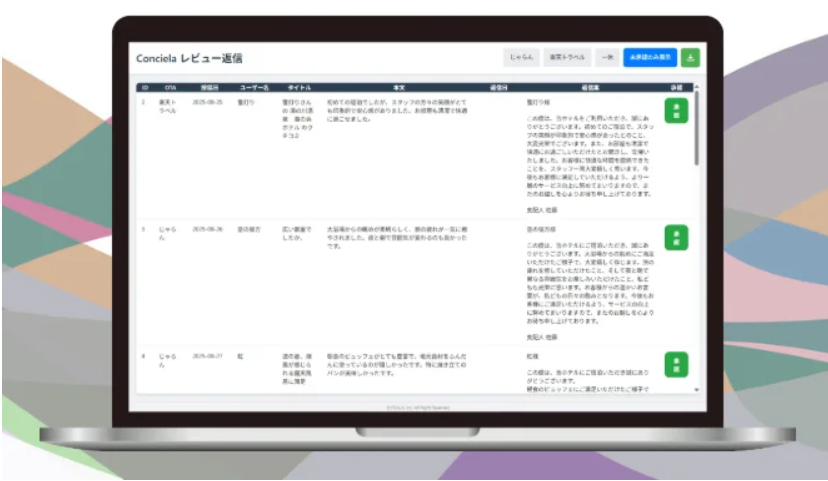828x481 pixels.
Task: Approve the reply for review dated 2025-08-26
Action: pyautogui.click(x=676, y=238)
